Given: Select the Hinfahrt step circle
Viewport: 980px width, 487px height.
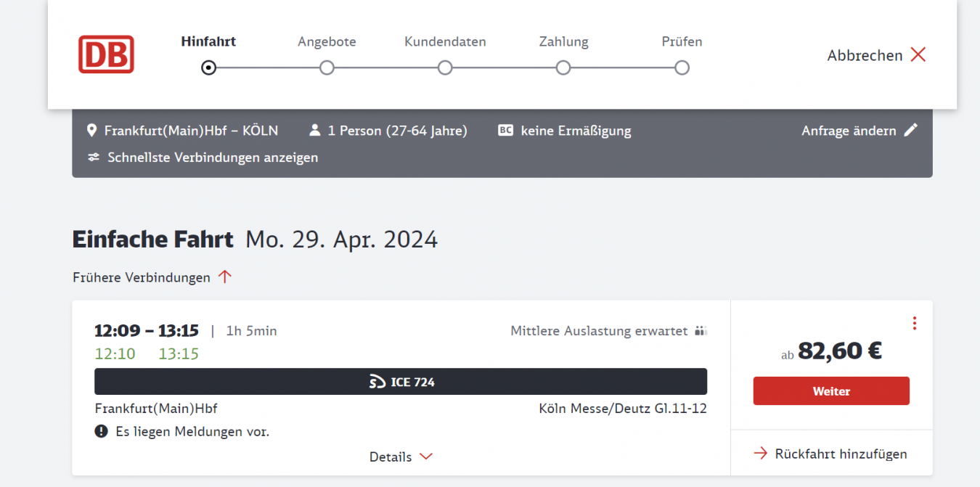Looking at the screenshot, I should click(x=209, y=68).
